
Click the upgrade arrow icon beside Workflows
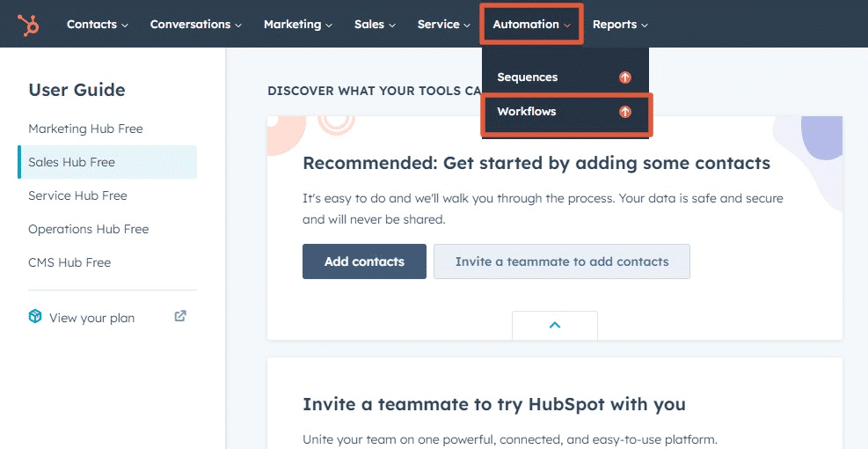pyautogui.click(x=625, y=112)
